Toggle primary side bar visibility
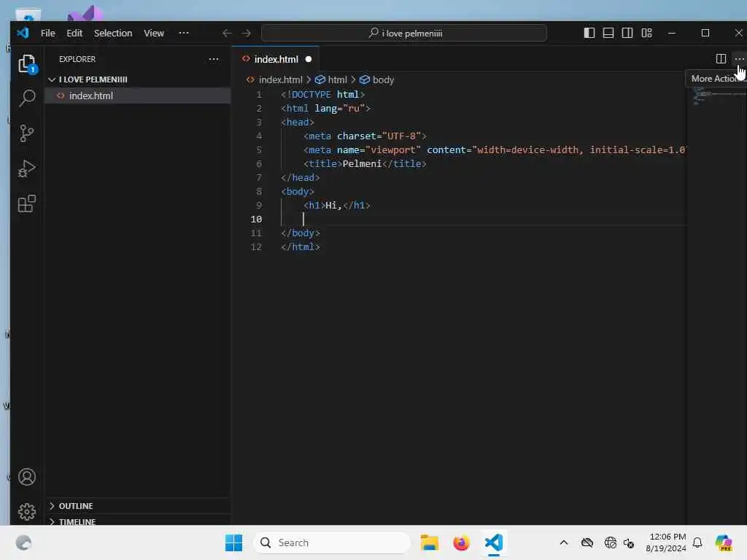This screenshot has height=560, width=747. (589, 33)
